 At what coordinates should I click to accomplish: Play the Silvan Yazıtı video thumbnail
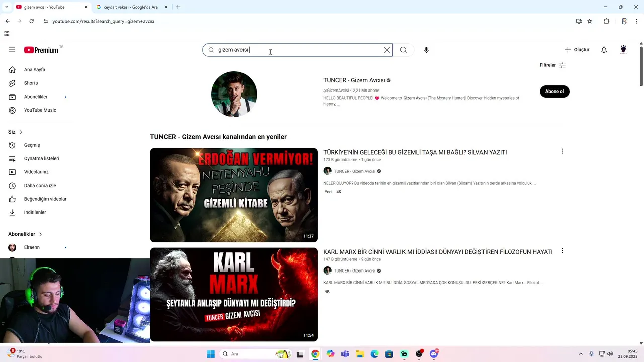(234, 195)
